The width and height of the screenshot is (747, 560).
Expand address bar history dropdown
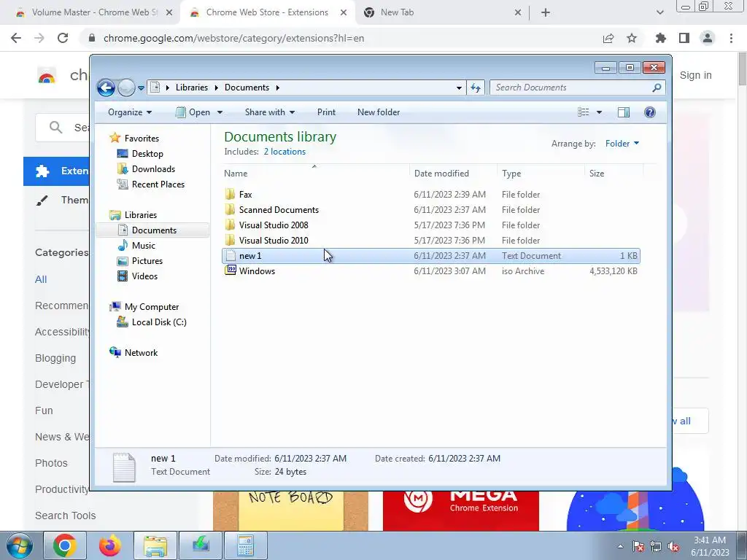coord(459,87)
